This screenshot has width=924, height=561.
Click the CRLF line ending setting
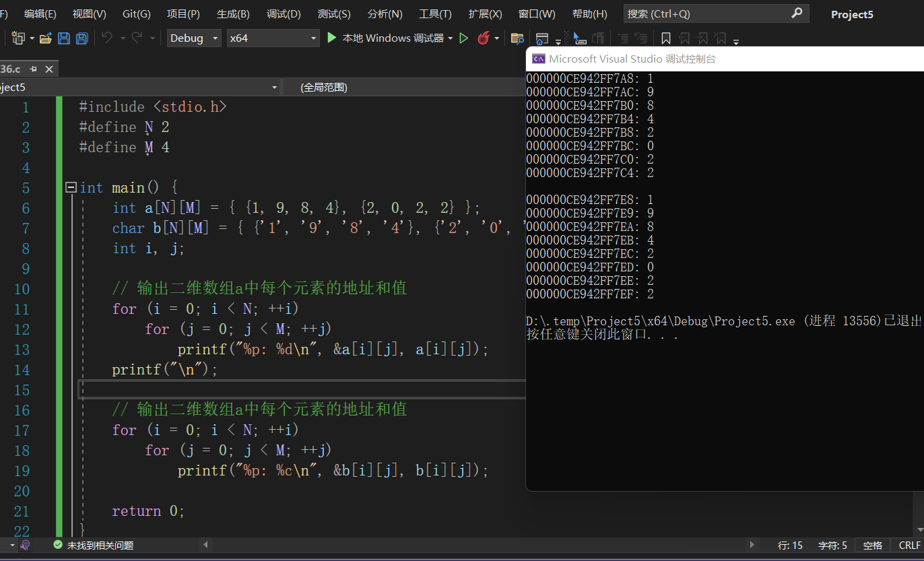(909, 546)
